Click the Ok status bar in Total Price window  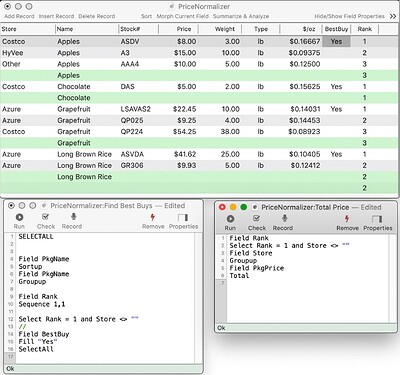click(306, 328)
